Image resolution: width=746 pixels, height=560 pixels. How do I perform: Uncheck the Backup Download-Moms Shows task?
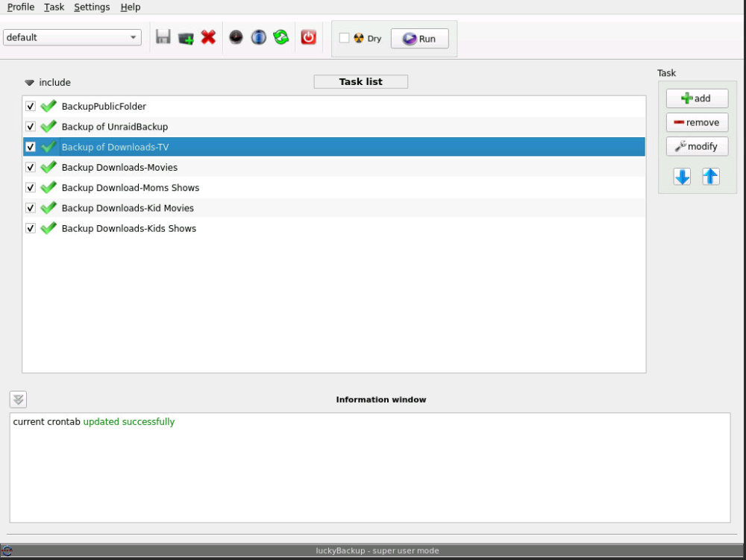click(31, 188)
